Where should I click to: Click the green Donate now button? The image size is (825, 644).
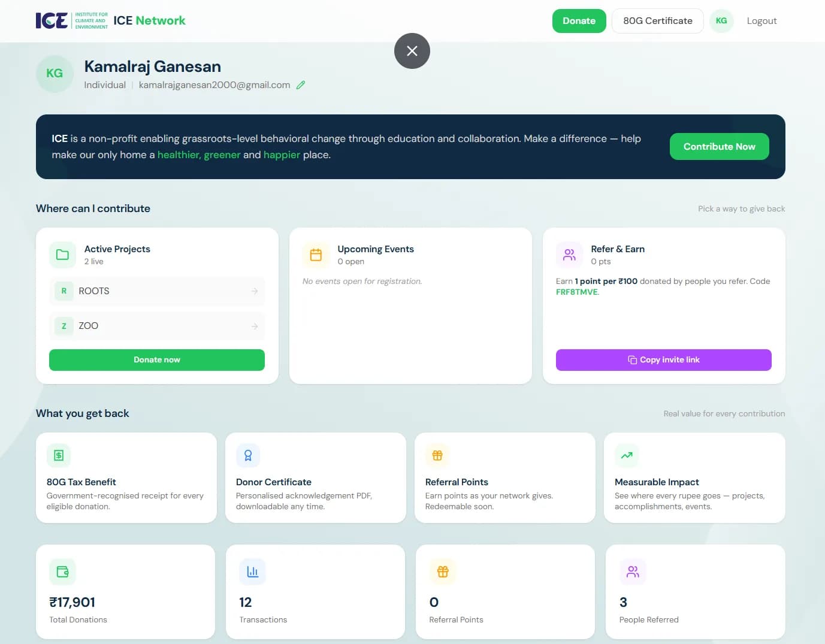pyautogui.click(x=157, y=360)
